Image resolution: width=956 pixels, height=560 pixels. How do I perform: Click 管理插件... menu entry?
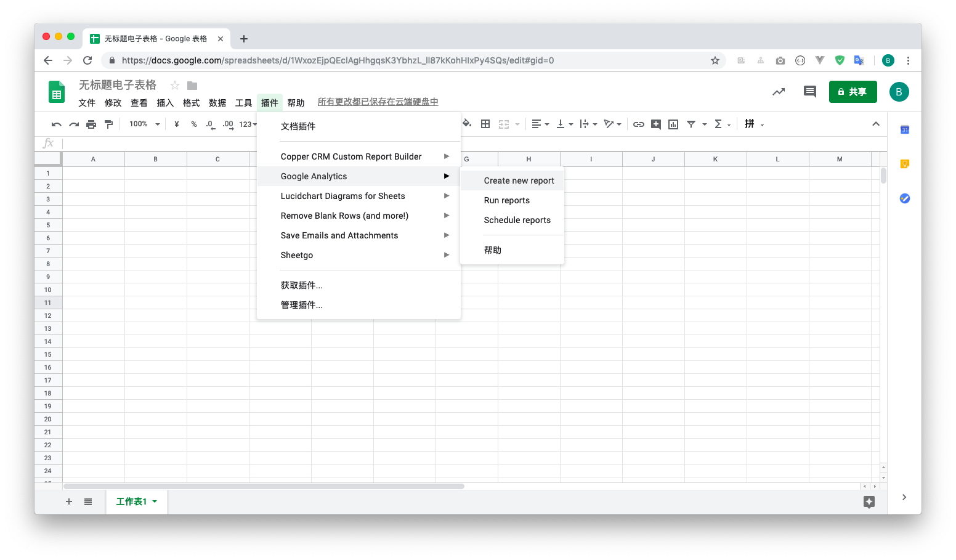coord(358,305)
